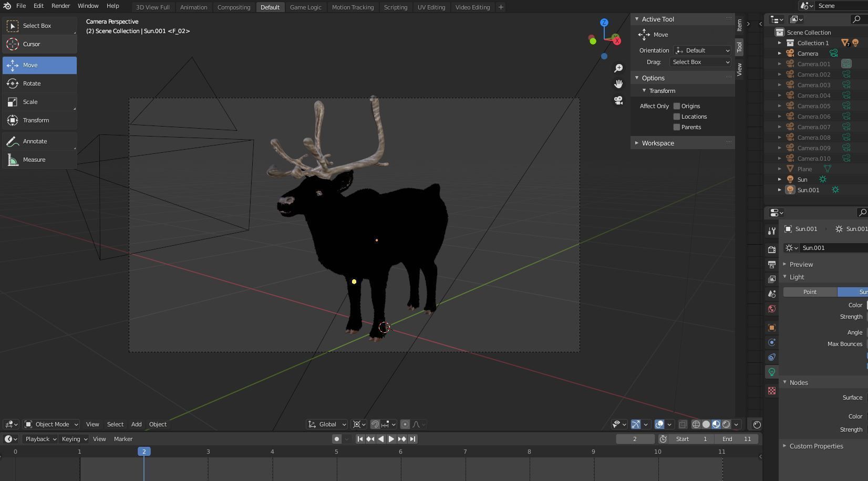Enable the Parents checkbox
Screen dimensions: 868x481
(x=677, y=127)
